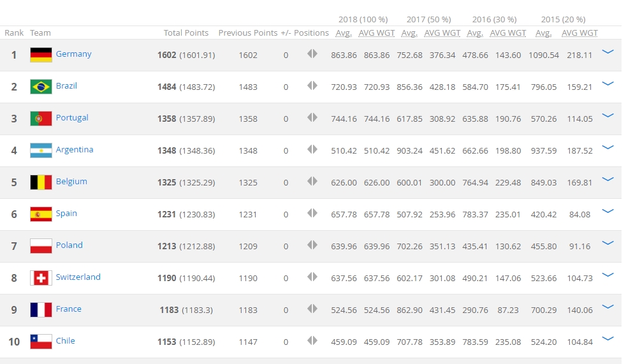Viewport: 626px width, 364px height.
Task: Expand the Poland row details chevron
Action: (608, 244)
